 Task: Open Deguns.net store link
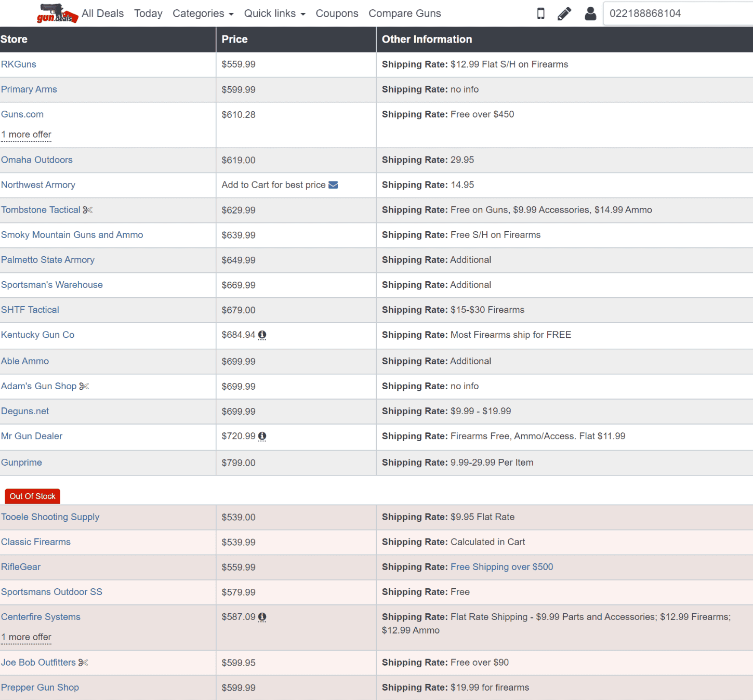25,411
